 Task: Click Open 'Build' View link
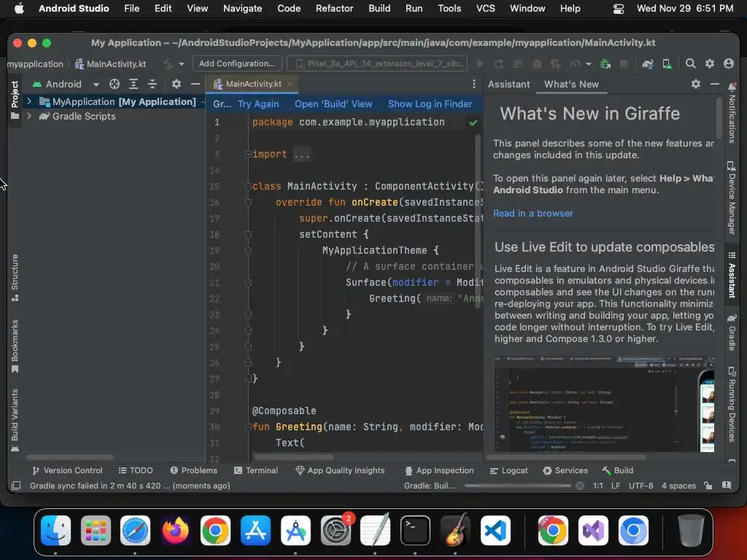tap(333, 104)
